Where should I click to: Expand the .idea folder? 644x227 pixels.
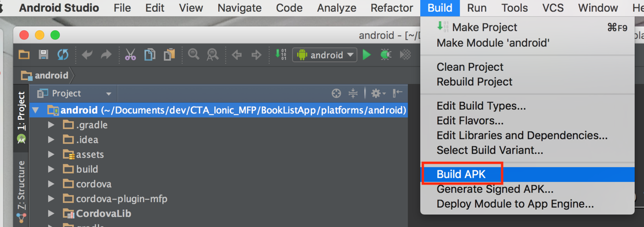pos(51,140)
